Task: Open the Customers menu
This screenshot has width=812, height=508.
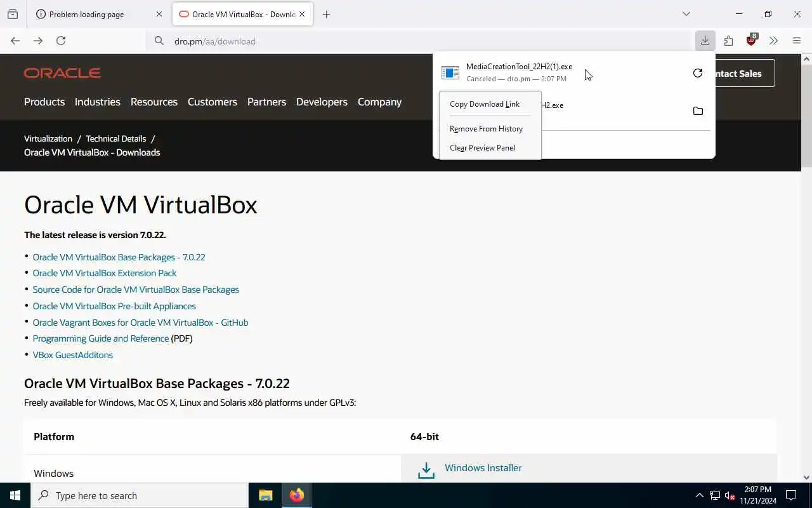Action: (213, 102)
